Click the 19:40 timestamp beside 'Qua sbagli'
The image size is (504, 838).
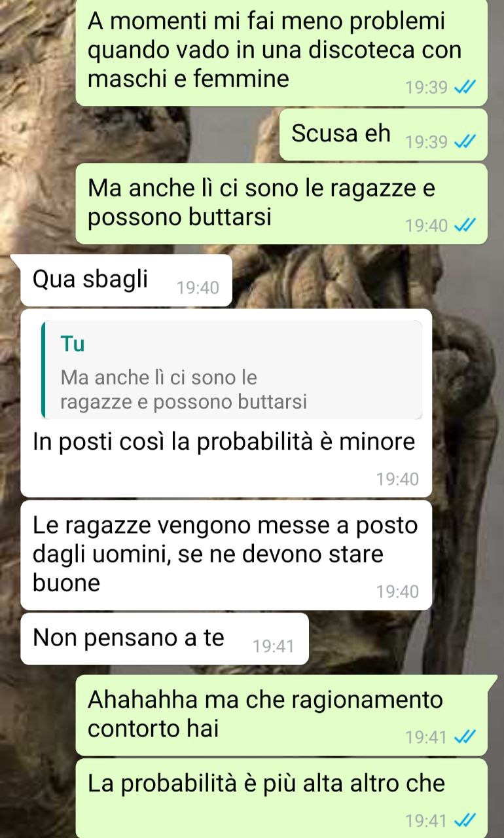click(198, 287)
